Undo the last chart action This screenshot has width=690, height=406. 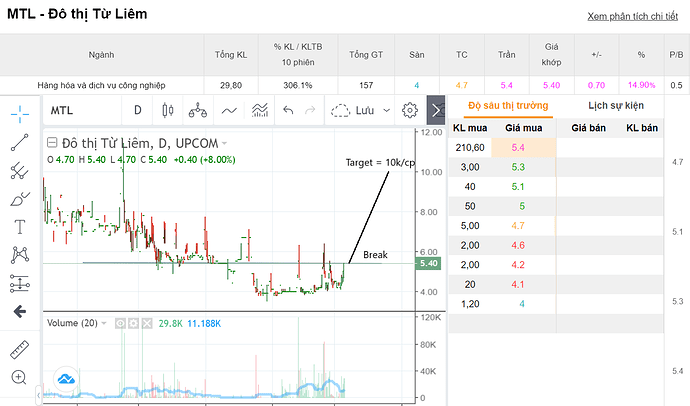[x=288, y=110]
